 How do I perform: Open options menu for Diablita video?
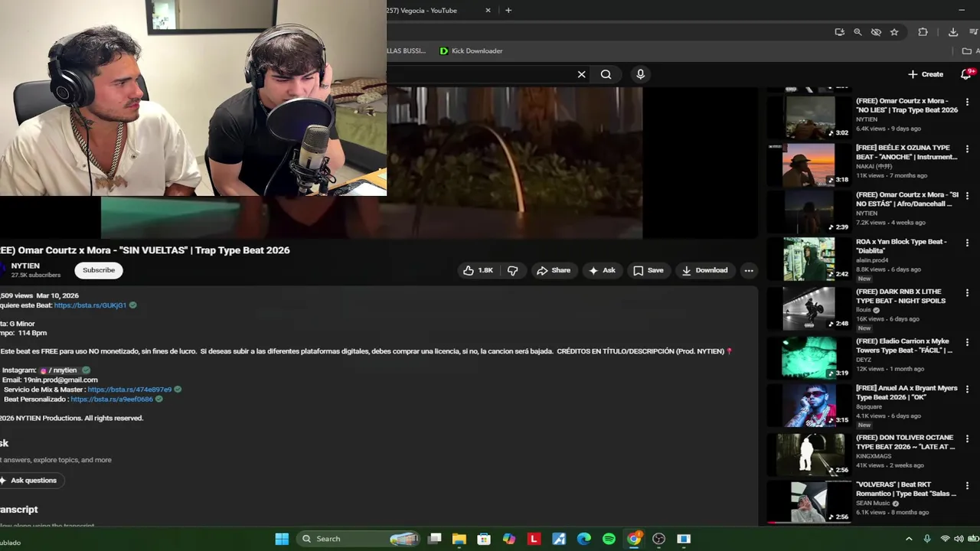tap(967, 243)
